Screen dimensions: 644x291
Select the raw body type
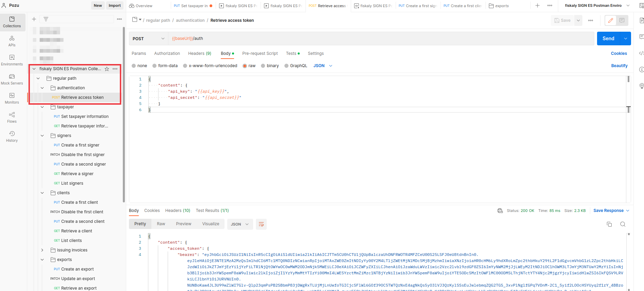point(245,66)
